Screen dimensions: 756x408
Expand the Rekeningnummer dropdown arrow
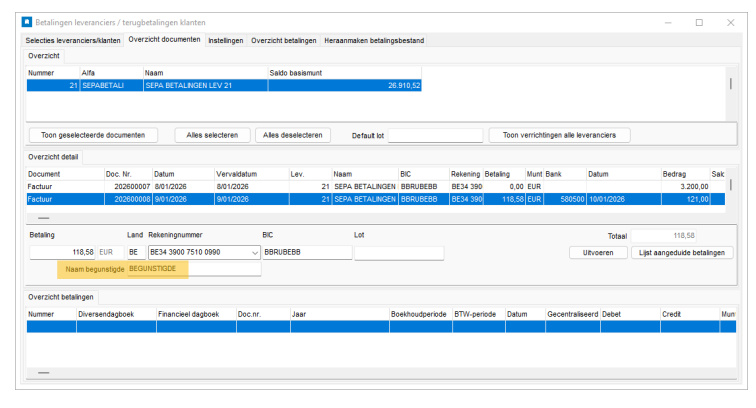[255, 253]
